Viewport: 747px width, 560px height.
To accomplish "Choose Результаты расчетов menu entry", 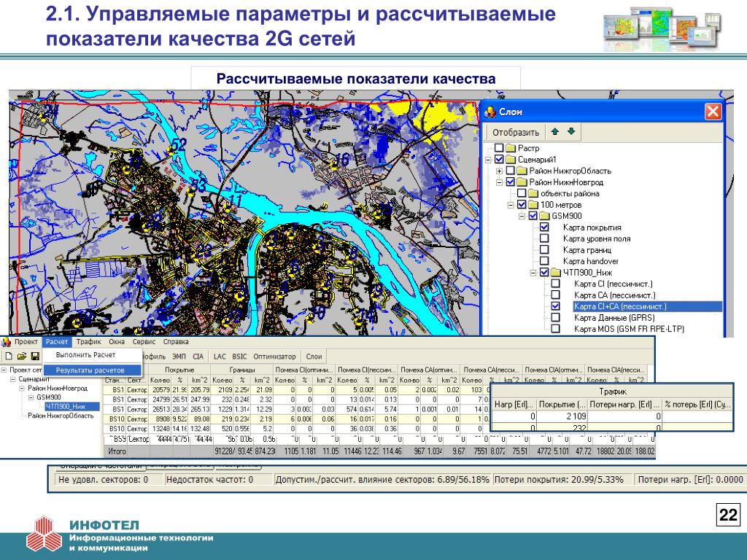I will coord(93,370).
